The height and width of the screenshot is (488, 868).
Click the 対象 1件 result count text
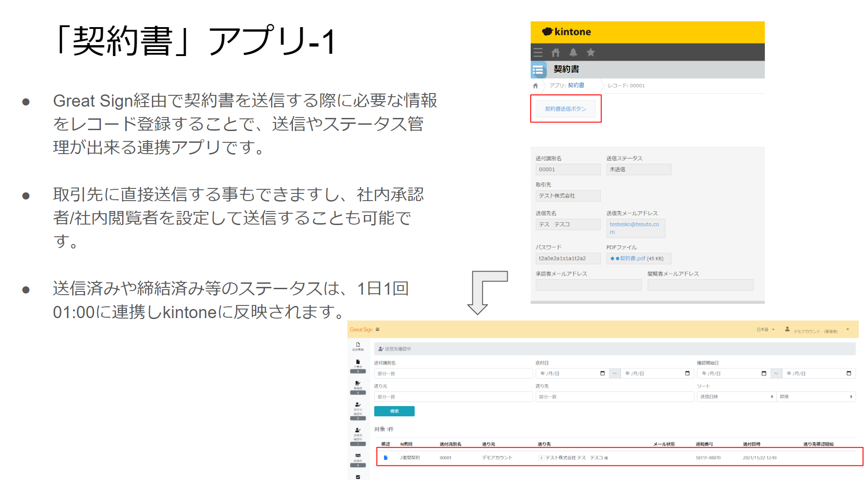[384, 429]
